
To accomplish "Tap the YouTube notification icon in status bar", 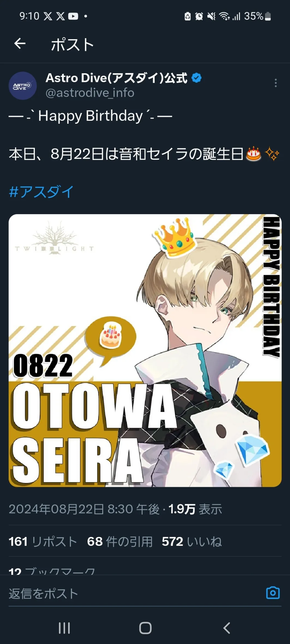I will point(73,16).
